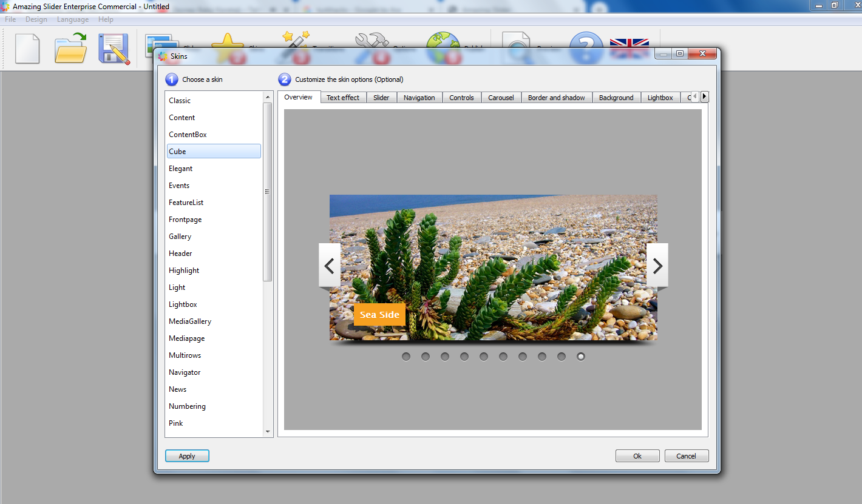This screenshot has height=504, width=862.
Task: Open the Language menu
Action: tap(73, 19)
